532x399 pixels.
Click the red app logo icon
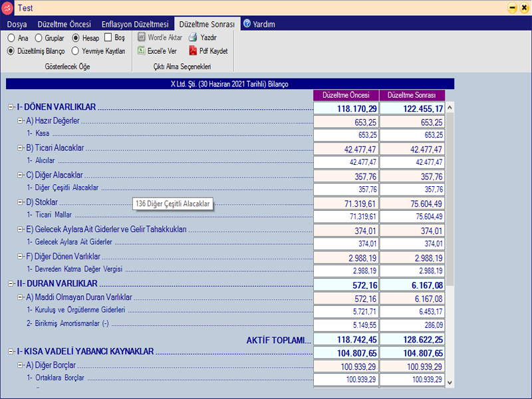coord(7,8)
